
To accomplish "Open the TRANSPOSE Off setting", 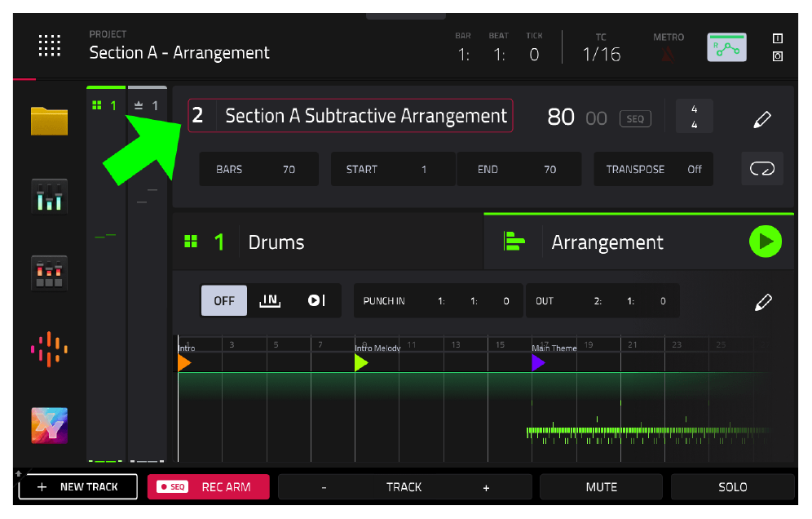I will (x=654, y=169).
